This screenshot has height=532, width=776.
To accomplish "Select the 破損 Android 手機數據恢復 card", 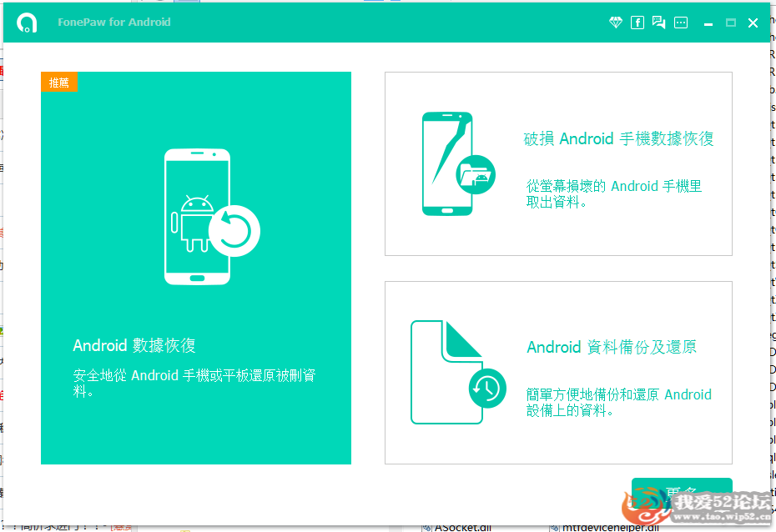I will pyautogui.click(x=558, y=163).
